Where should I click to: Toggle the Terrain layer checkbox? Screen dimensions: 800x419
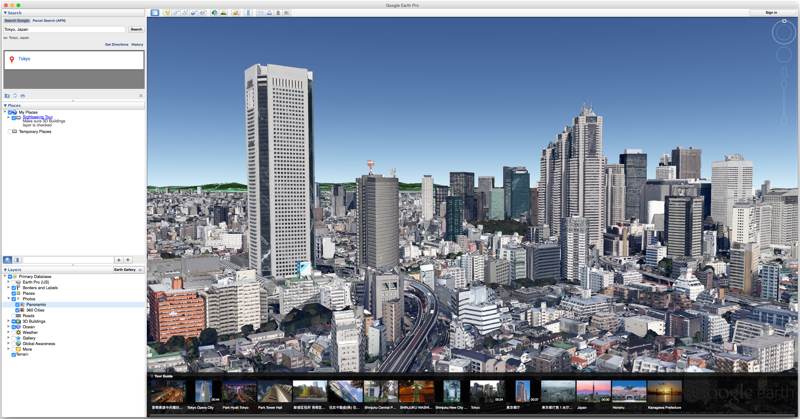[14, 355]
